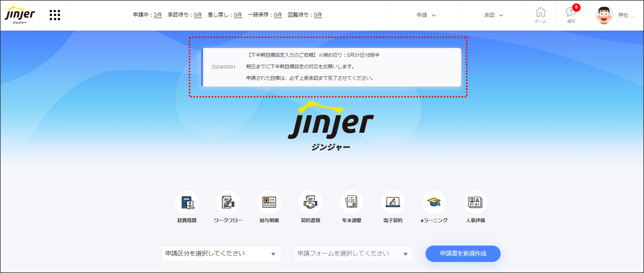The width and height of the screenshot is (644, 273).
Task: Open the 人事評価 evaluation icon
Action: (x=475, y=202)
